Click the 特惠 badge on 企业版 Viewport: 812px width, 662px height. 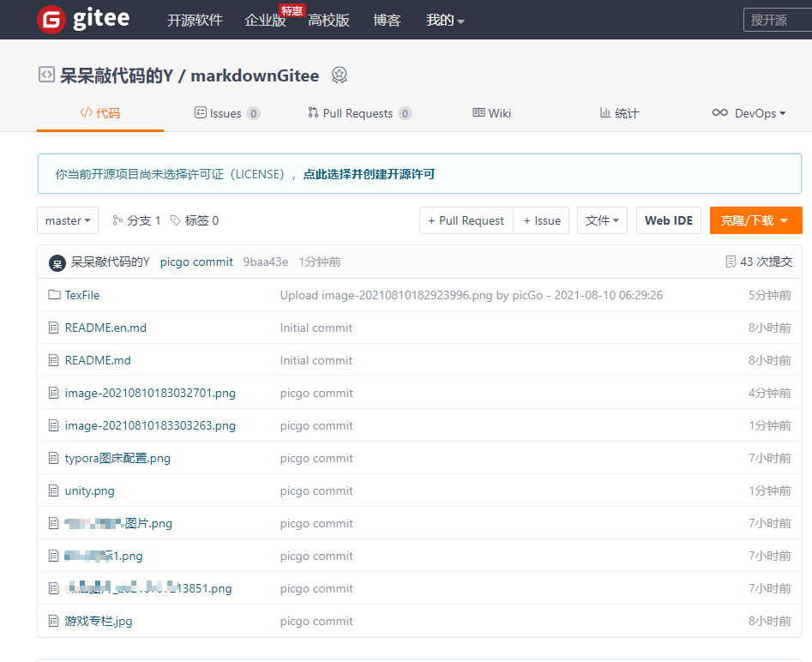292,11
